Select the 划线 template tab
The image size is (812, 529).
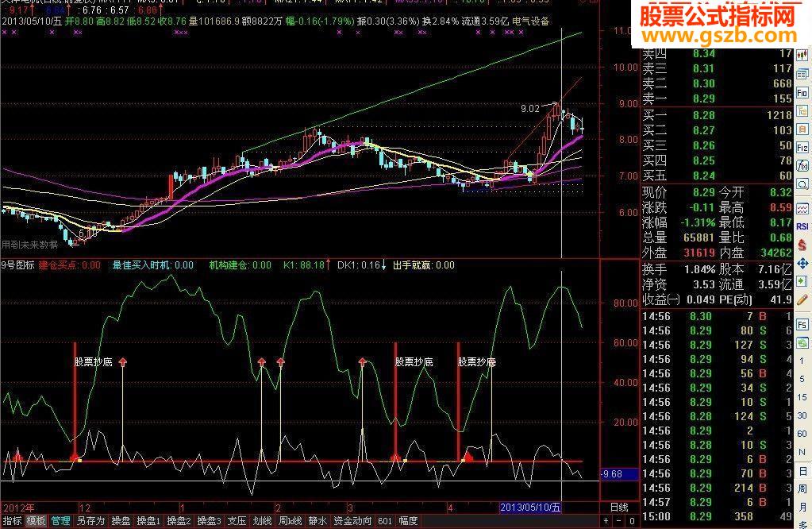coord(262,521)
